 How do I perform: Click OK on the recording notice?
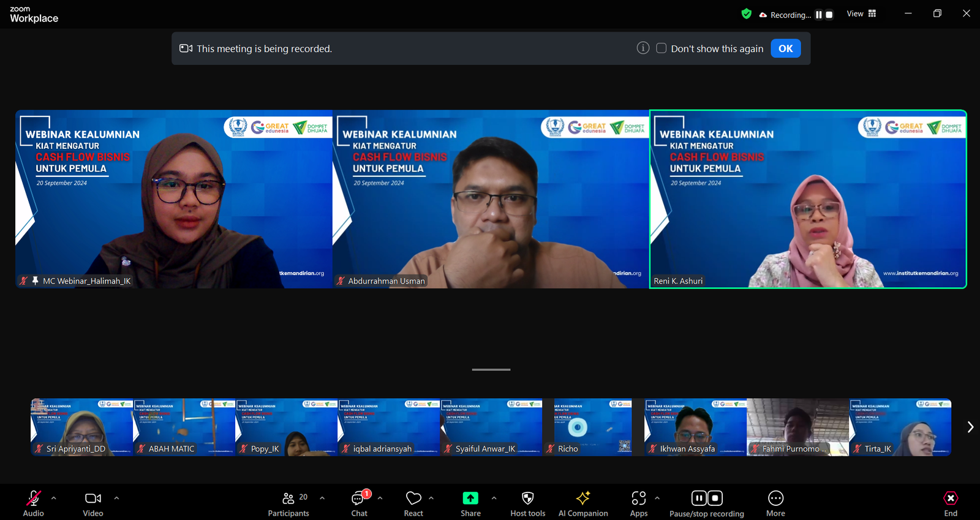click(785, 48)
